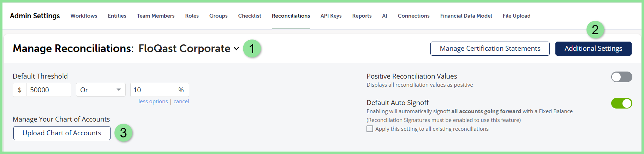Click the less options link

tap(153, 101)
